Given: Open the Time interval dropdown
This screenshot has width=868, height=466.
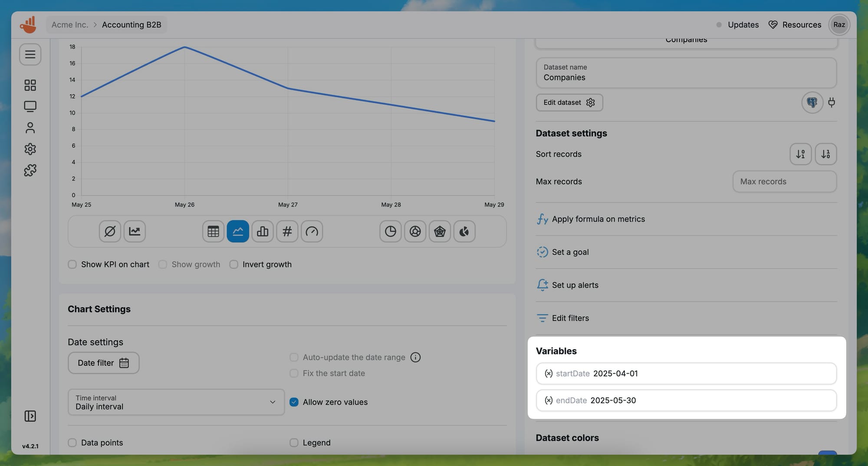Looking at the screenshot, I should 176,402.
